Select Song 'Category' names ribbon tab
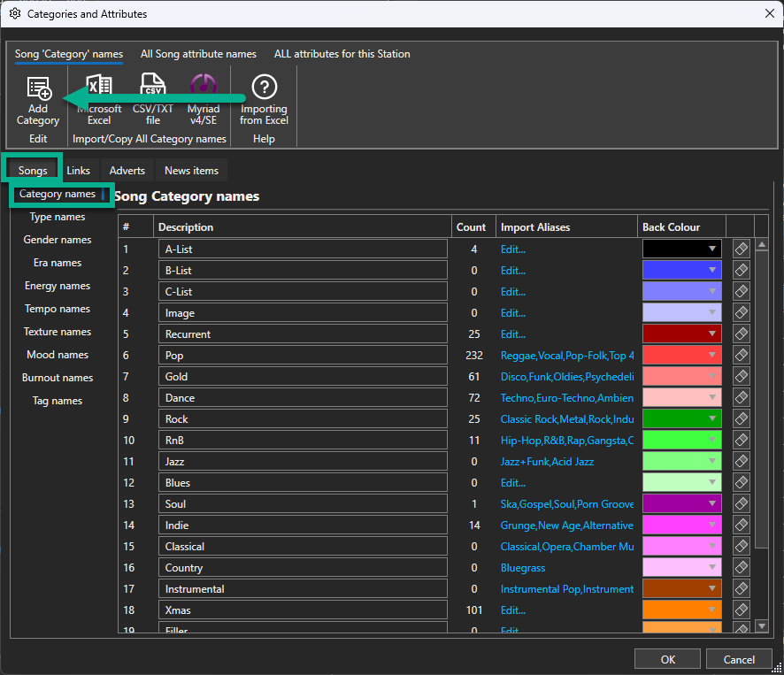This screenshot has width=784, height=675. tap(69, 54)
